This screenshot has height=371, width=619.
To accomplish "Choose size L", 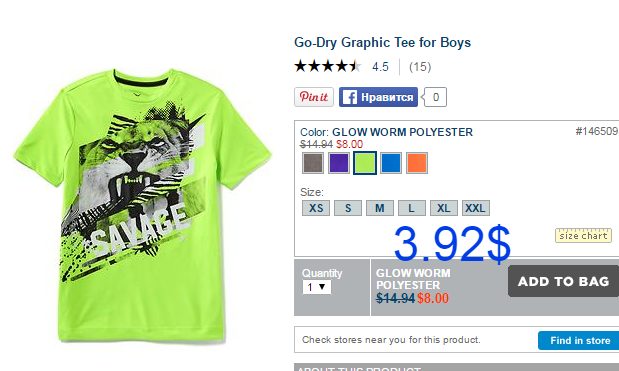I will (412, 208).
